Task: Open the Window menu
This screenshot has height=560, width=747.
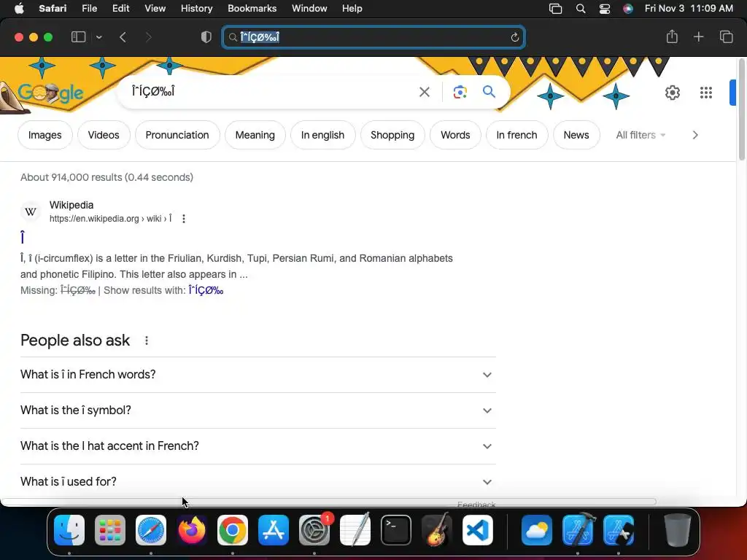Action: pos(309,9)
